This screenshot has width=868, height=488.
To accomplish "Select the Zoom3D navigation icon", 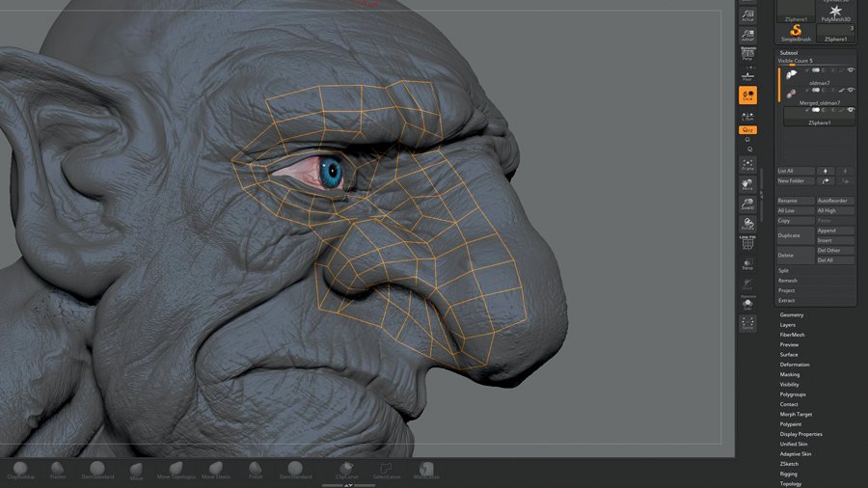I will 747,204.
